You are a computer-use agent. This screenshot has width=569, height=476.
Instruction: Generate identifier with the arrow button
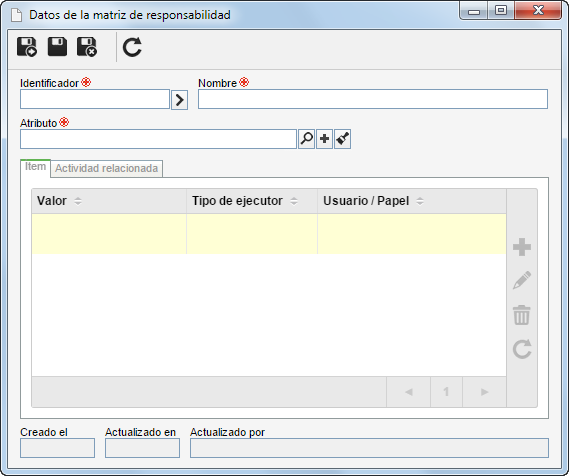pyautogui.click(x=179, y=99)
